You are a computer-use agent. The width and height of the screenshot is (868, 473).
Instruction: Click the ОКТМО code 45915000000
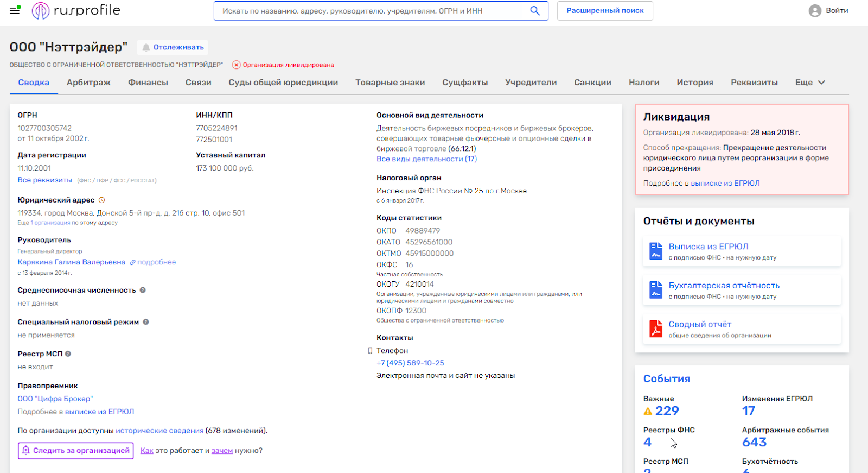(430, 254)
